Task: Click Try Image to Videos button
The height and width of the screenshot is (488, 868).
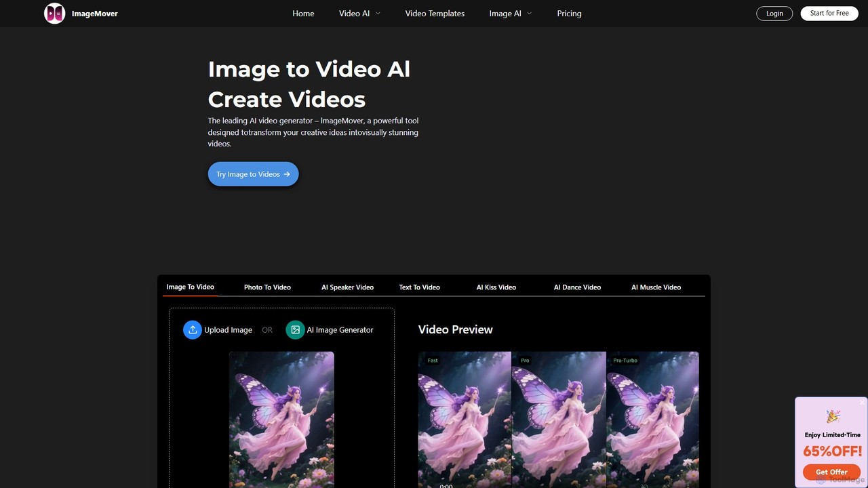Action: pos(253,174)
